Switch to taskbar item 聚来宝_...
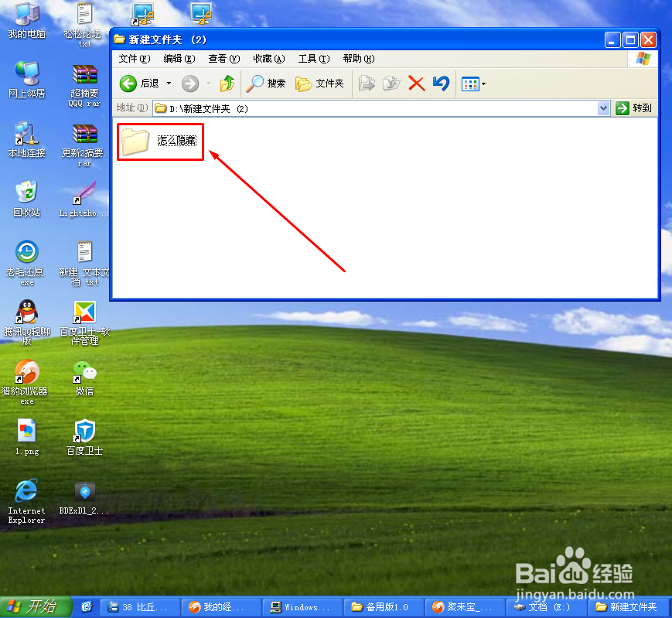This screenshot has width=672, height=618. (465, 607)
